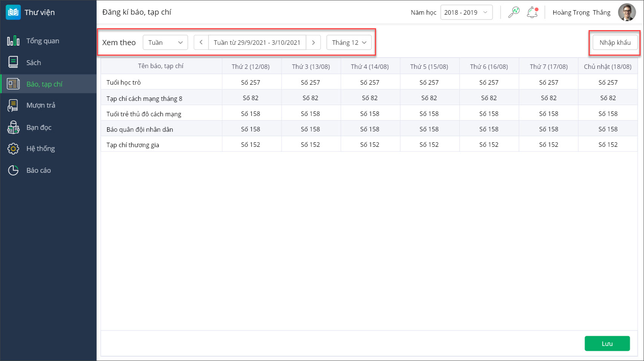The height and width of the screenshot is (361, 644).
Task: Open Tổng quan via its bar chart icon
Action: click(x=13, y=41)
